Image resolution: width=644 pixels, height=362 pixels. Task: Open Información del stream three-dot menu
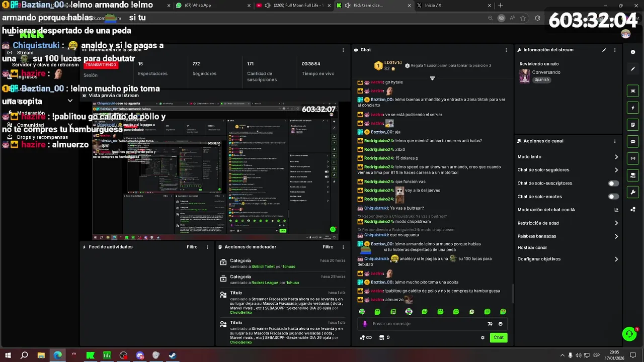(x=614, y=50)
